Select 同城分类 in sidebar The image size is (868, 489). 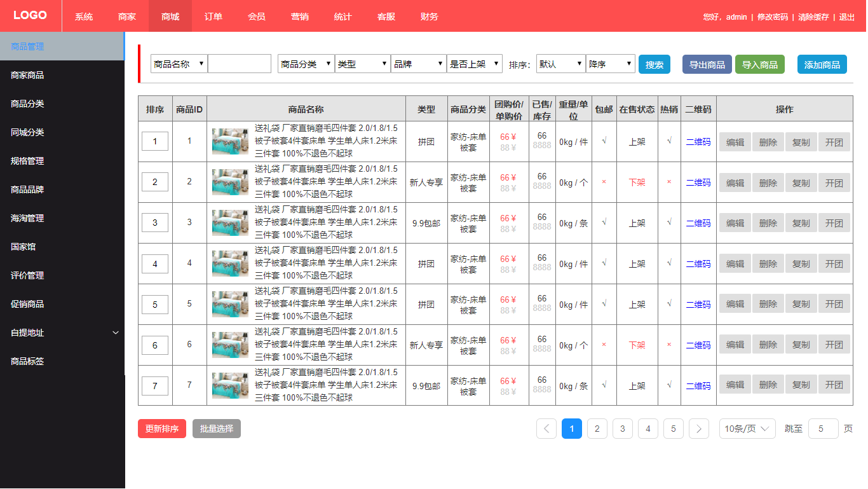(62, 132)
